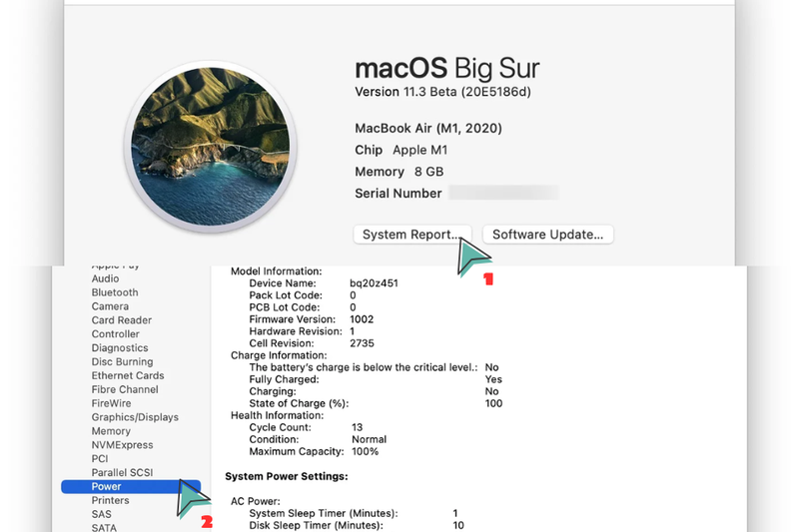Viewport: 799px width, 532px height.
Task: Select Diagnostics in the sidebar
Action: [120, 347]
